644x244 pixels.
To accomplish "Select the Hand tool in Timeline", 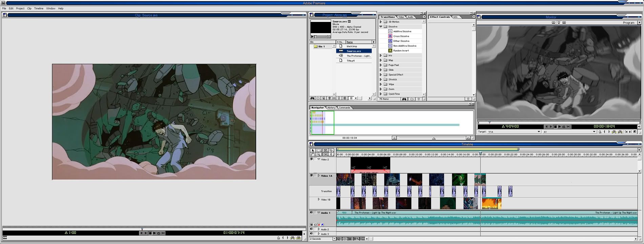I will [313, 154].
